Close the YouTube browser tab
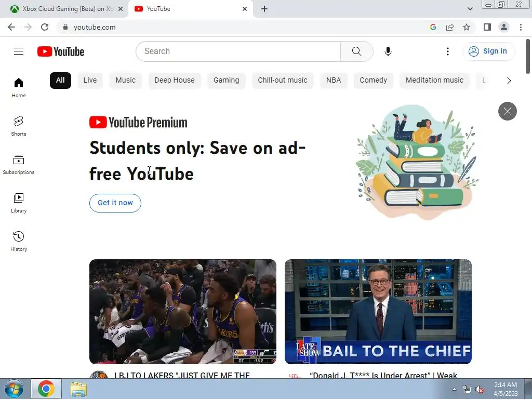Viewport: 532px width, 399px height. [x=245, y=9]
